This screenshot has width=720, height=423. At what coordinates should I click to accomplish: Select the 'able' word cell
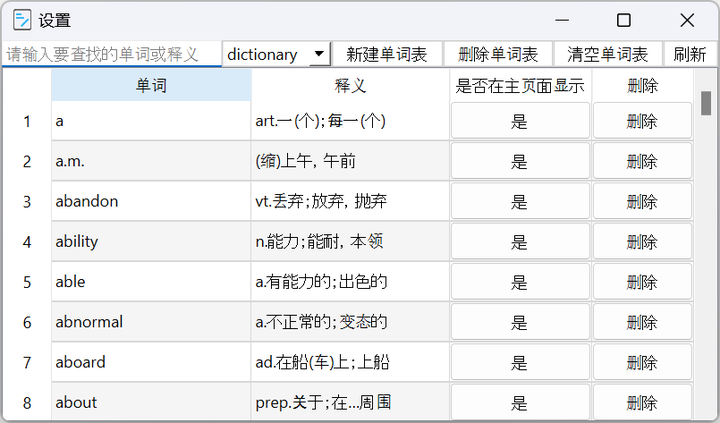tap(151, 282)
